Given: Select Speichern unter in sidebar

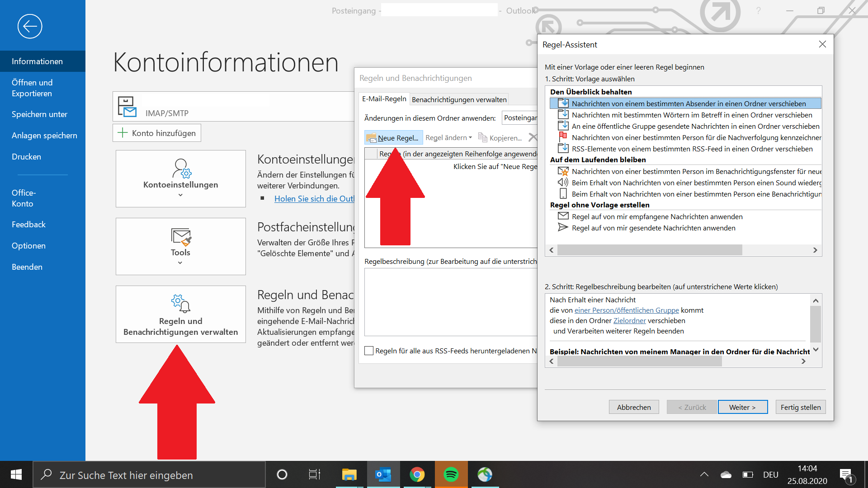Looking at the screenshot, I should [x=42, y=114].
